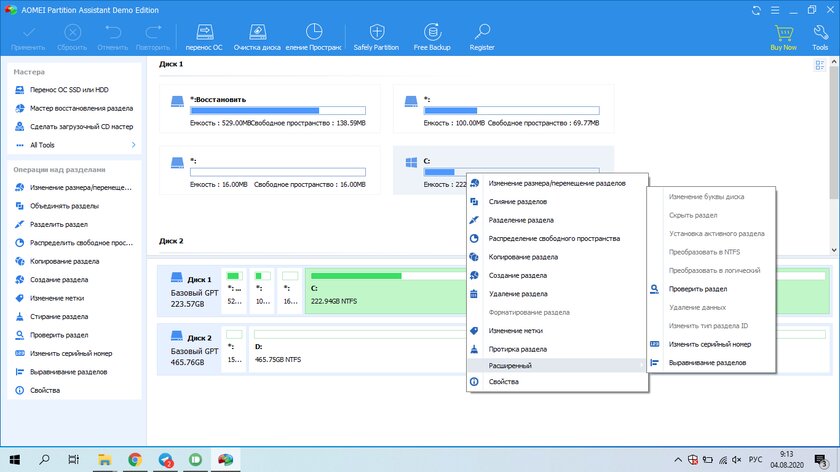This screenshot has width=840, height=472.
Task: Click the Сбросить discard button
Action: tap(72, 37)
